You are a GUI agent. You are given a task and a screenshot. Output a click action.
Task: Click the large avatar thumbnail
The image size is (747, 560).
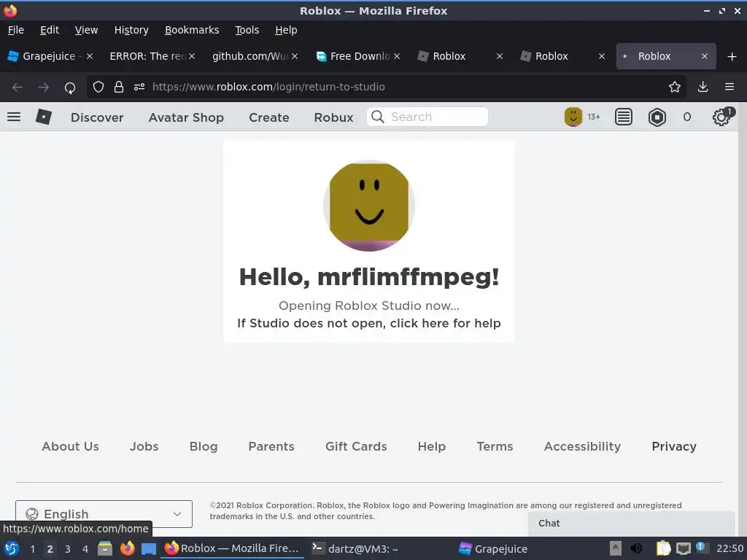pos(369,206)
